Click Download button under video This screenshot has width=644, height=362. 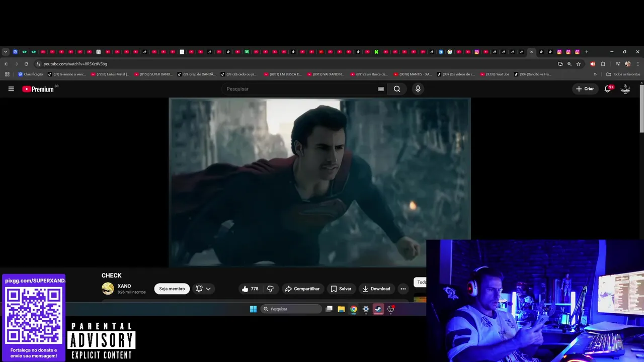tap(376, 289)
